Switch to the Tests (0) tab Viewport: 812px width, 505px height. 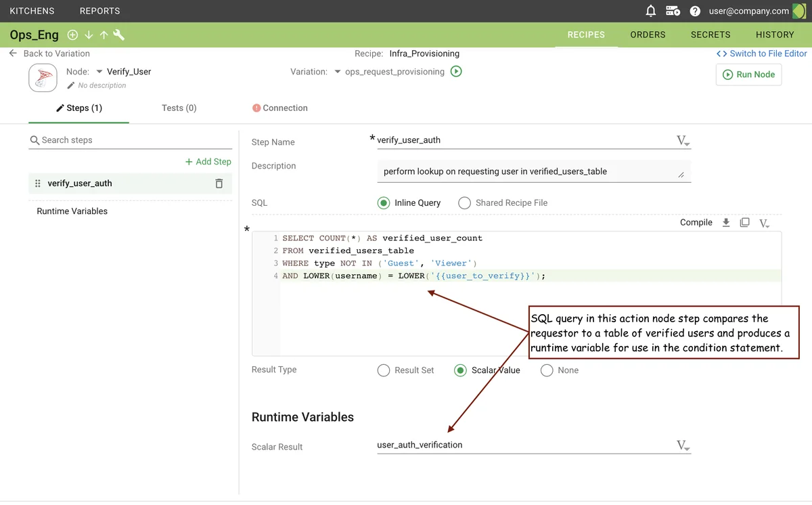point(179,108)
